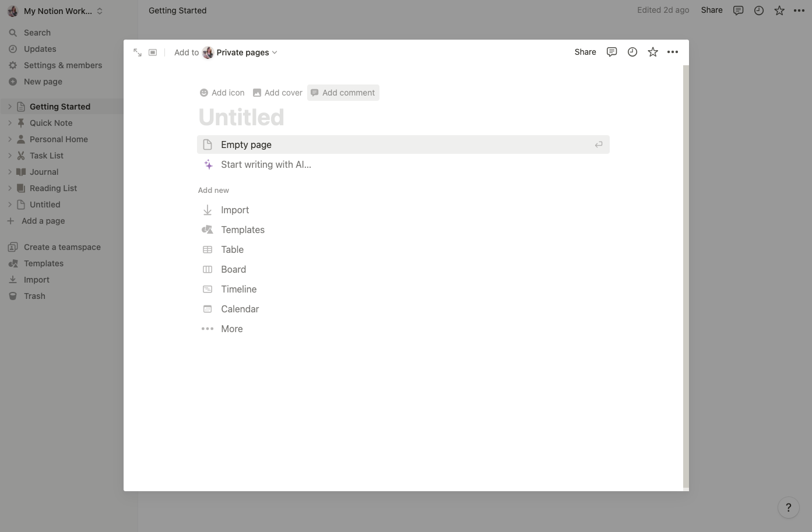Open page in full view using expand arrows icon

click(138, 52)
